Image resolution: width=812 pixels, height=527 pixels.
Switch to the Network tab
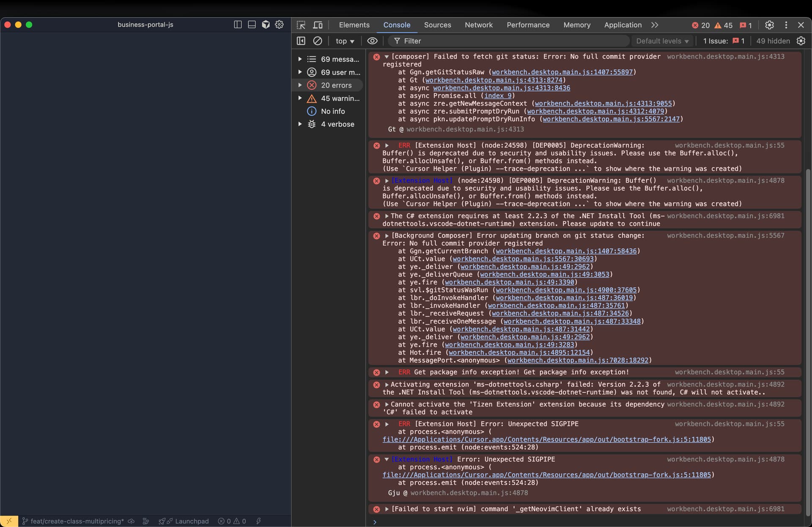(x=478, y=25)
